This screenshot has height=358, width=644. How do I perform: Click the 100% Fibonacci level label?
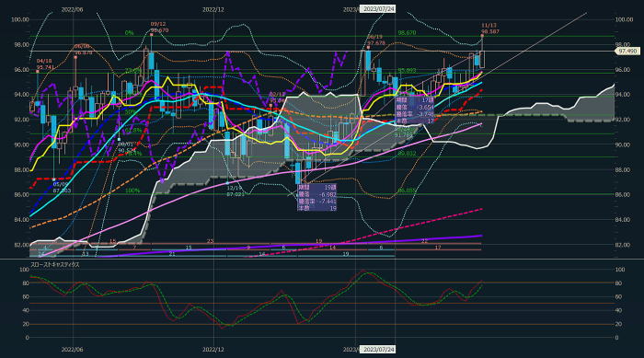pyautogui.click(x=132, y=191)
